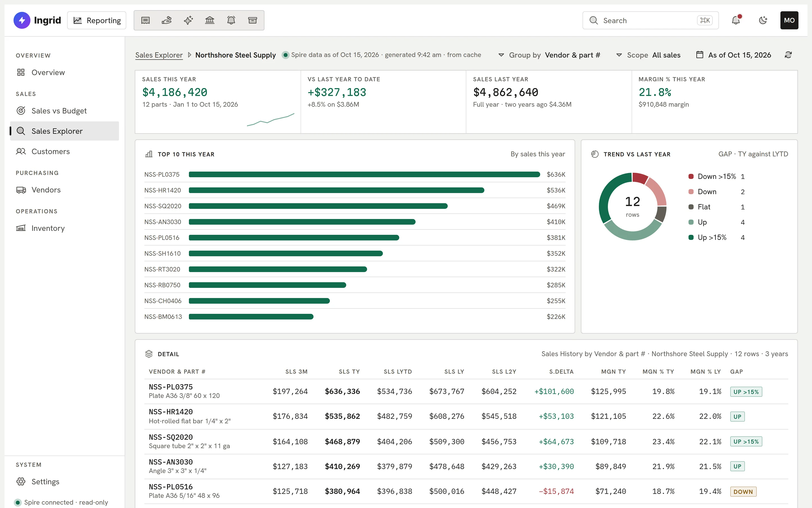Click the DOWN badge for NSS-PL0516
The height and width of the screenshot is (508, 812).
click(x=743, y=492)
